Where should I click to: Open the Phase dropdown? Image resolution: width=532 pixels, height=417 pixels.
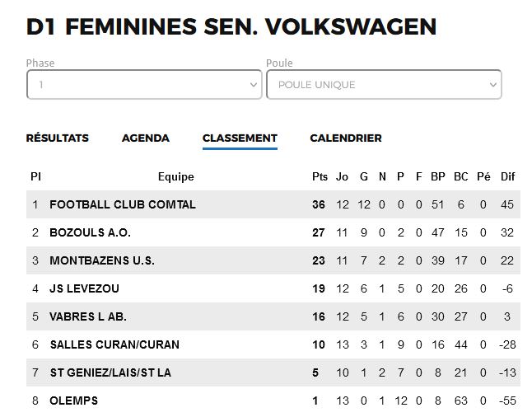click(144, 85)
